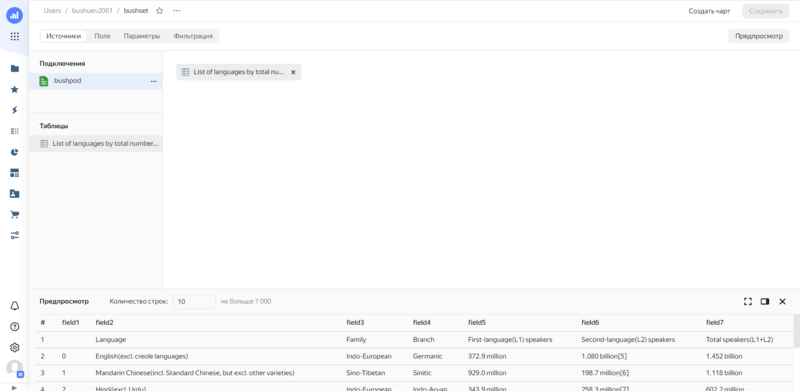Switch to the Поля tab
This screenshot has height=391, width=800.
[102, 36]
